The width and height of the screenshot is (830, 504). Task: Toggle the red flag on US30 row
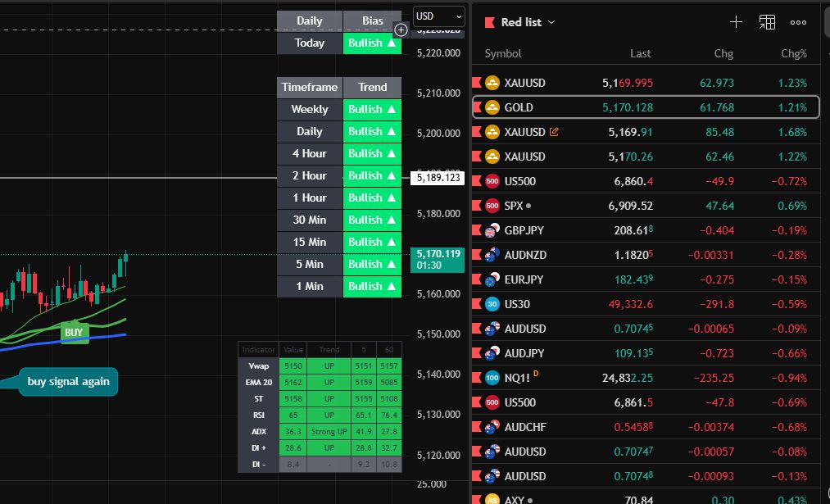(x=477, y=304)
